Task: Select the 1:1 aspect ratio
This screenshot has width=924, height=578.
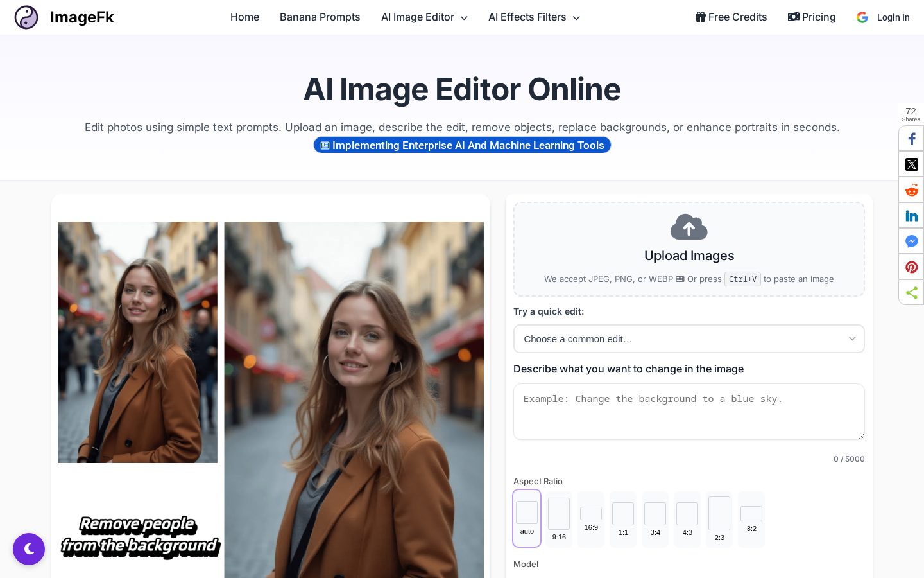Action: coord(623,520)
